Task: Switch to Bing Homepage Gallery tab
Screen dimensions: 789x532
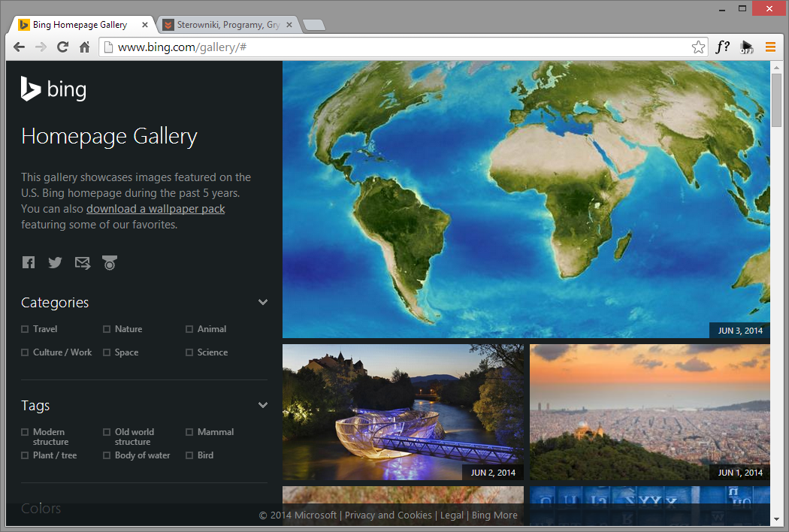Action: (x=80, y=25)
